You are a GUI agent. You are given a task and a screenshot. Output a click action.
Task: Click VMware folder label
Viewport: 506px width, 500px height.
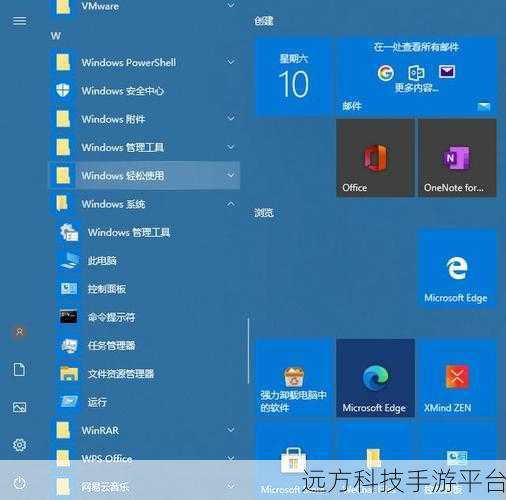[x=100, y=6]
